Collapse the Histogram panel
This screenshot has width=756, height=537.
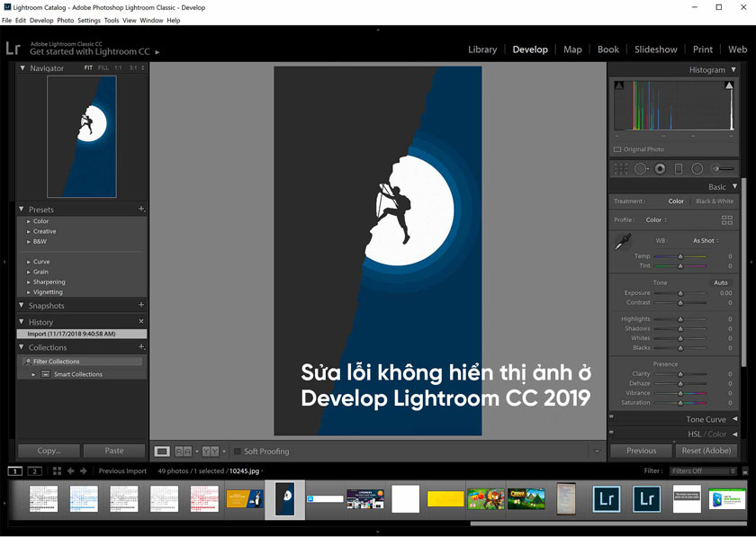[x=733, y=69]
